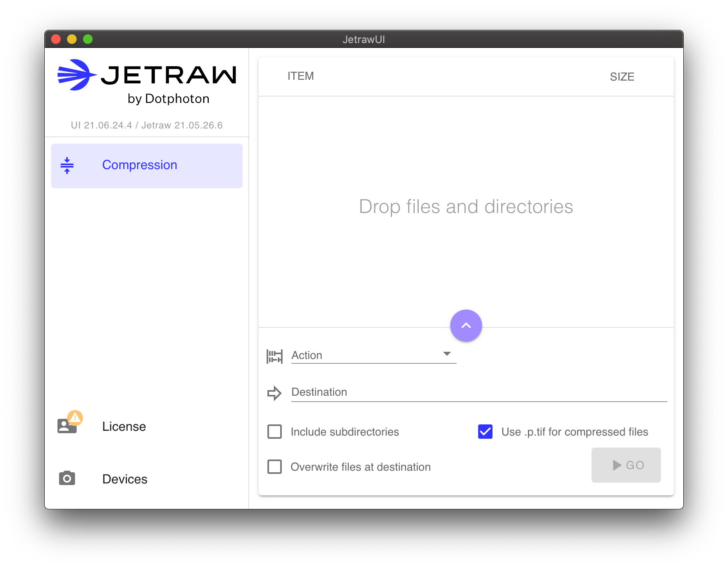
Task: Click the License card icon with warning
Action: point(67,426)
